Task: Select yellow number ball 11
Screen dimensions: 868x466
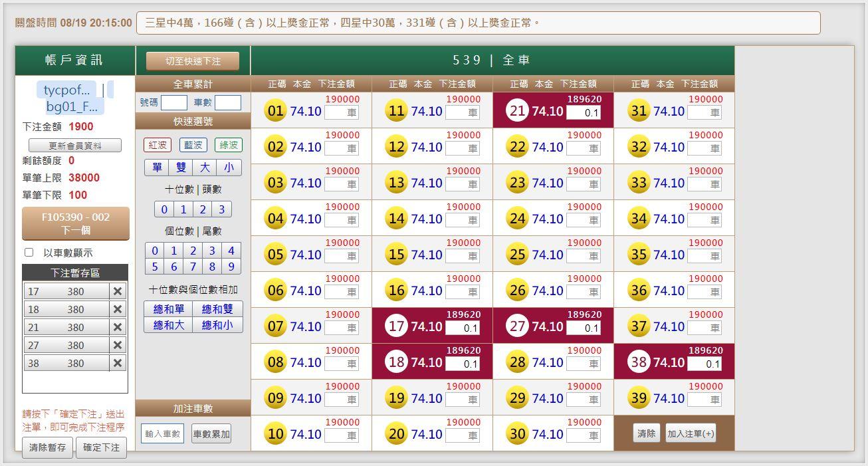Action: 396,111
